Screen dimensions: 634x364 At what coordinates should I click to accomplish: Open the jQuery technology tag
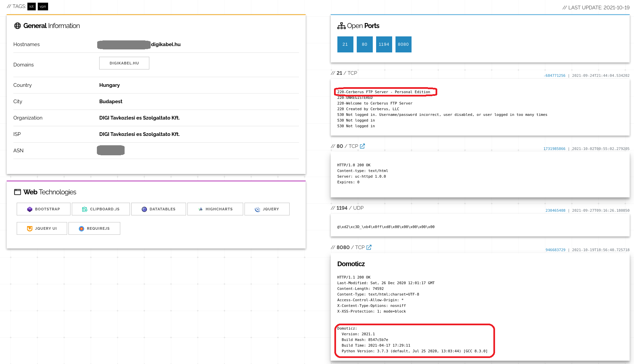click(267, 209)
